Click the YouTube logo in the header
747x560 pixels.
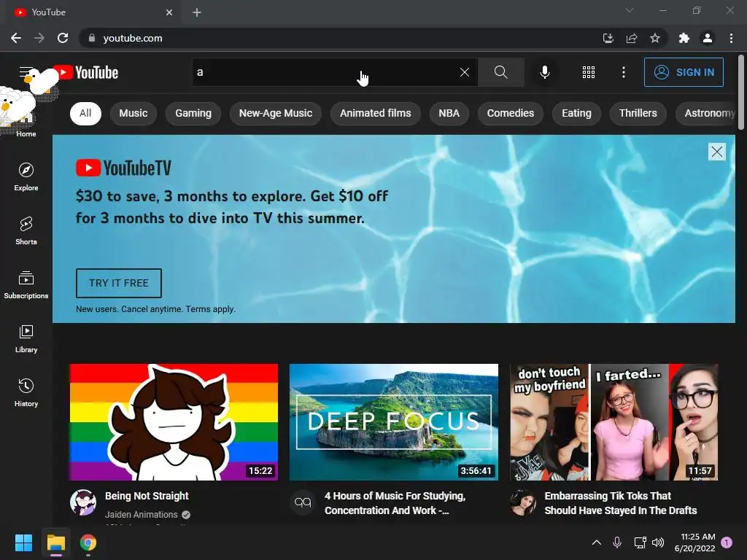(86, 72)
